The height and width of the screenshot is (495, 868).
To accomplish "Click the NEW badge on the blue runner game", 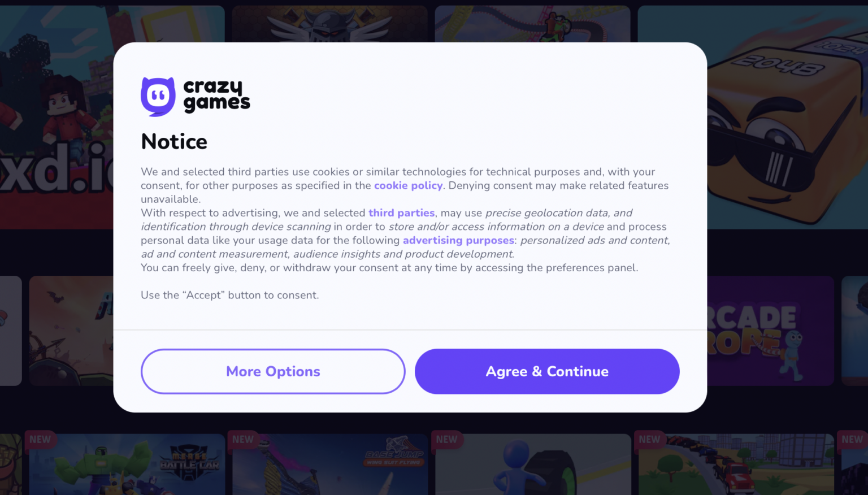I will (446, 440).
